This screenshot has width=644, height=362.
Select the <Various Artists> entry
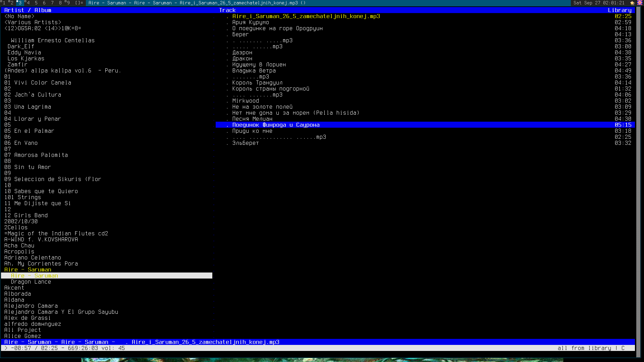(33, 22)
